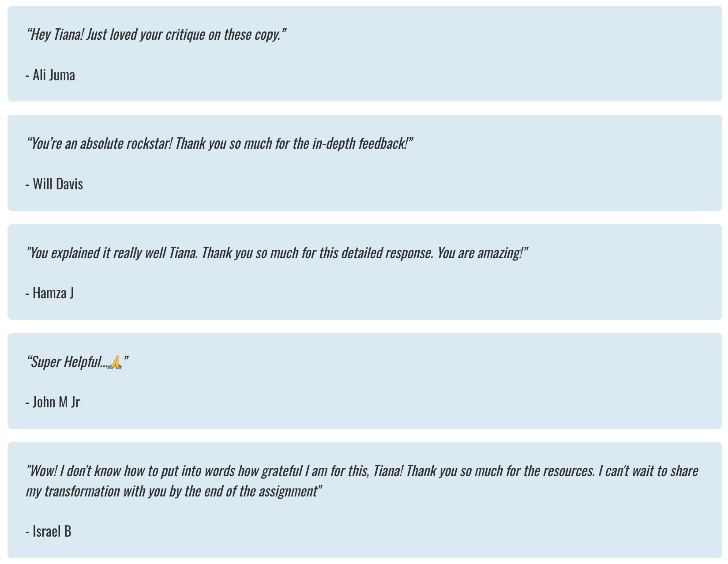Click the praying hands emoji
The width and height of the screenshot is (728, 564).
click(x=115, y=362)
